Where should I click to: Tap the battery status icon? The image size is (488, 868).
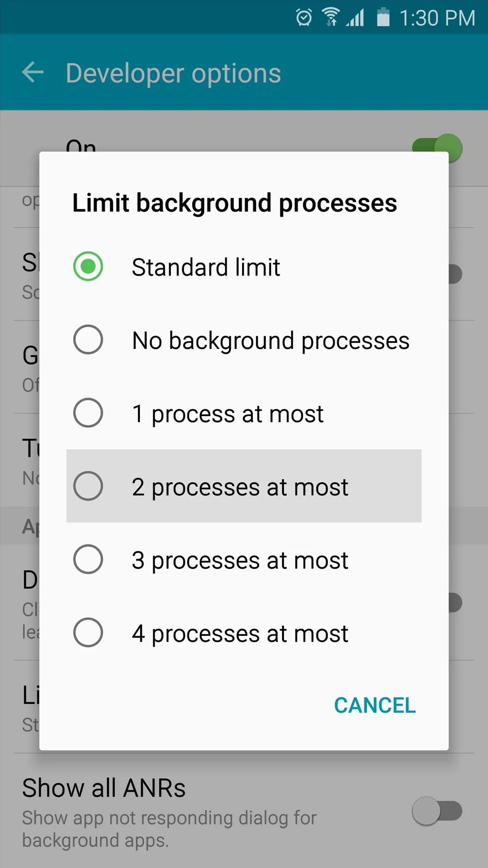(x=383, y=18)
